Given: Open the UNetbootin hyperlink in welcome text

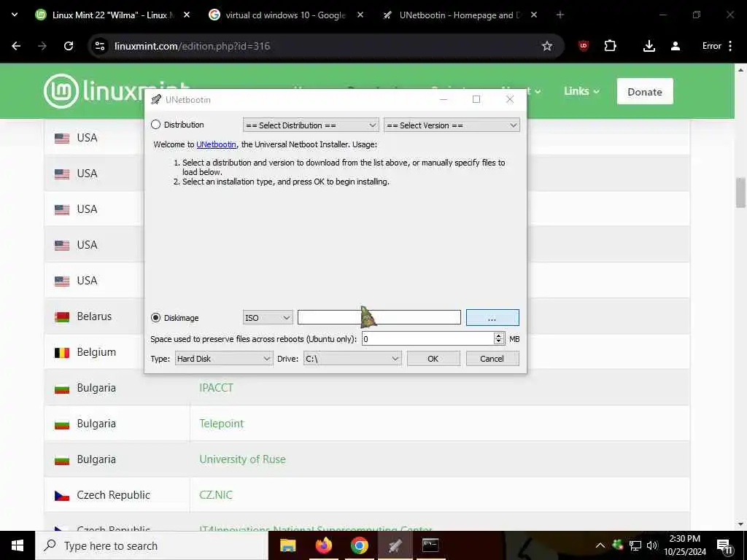Looking at the screenshot, I should pos(216,144).
